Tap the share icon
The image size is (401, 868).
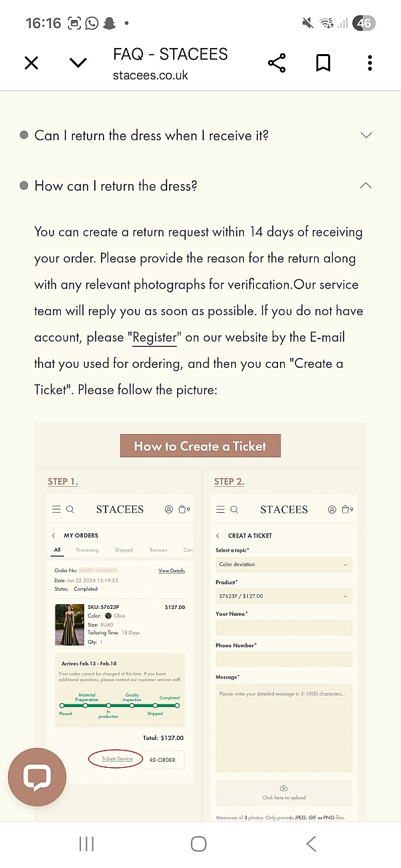click(277, 63)
